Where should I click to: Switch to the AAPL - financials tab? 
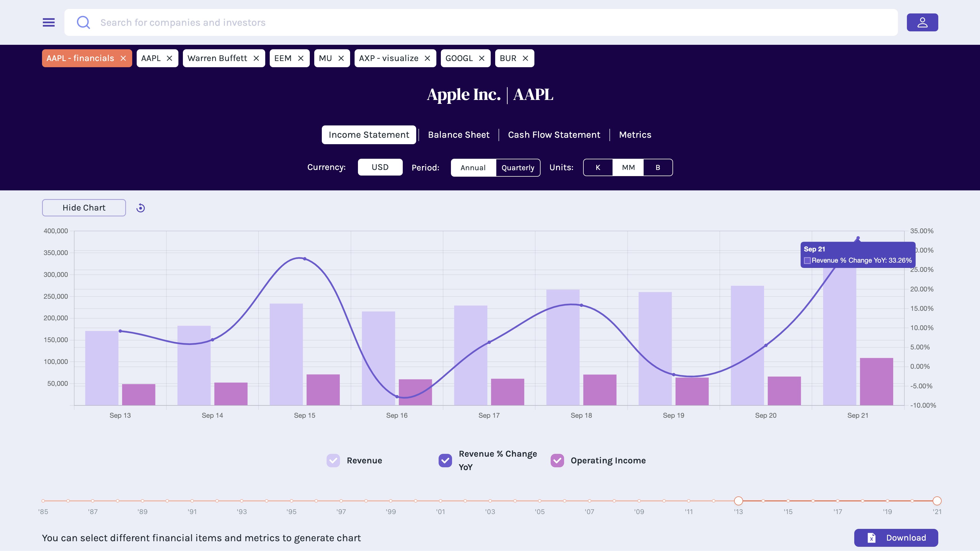point(80,58)
